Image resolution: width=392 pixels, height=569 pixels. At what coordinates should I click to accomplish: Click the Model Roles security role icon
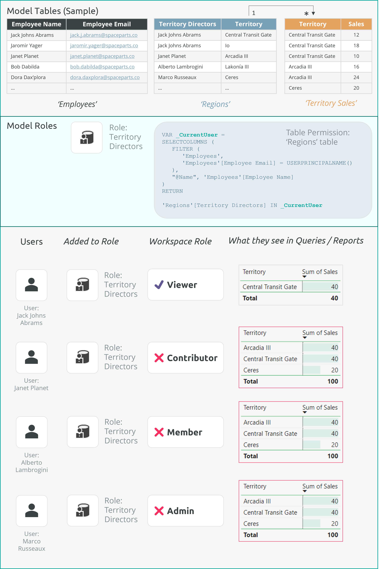(86, 137)
